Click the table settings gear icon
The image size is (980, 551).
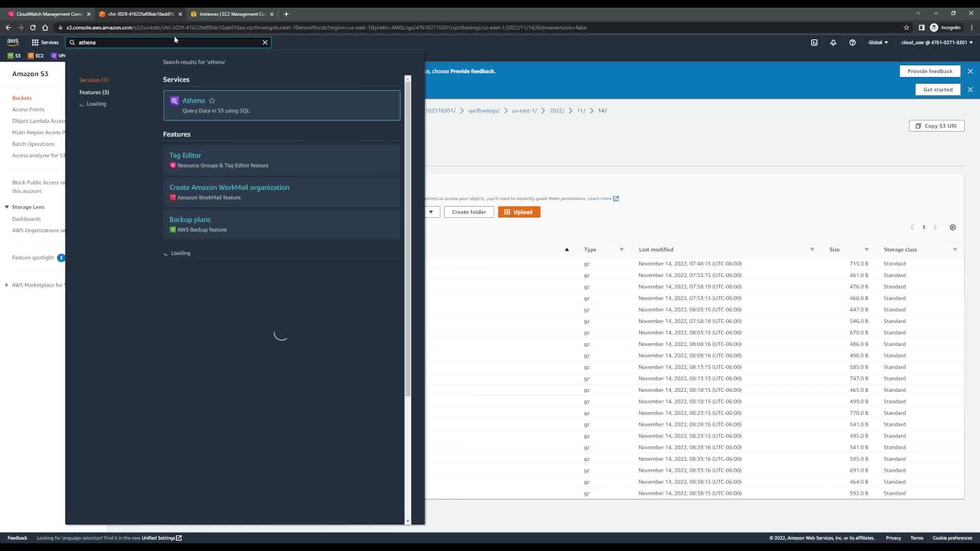(x=952, y=228)
